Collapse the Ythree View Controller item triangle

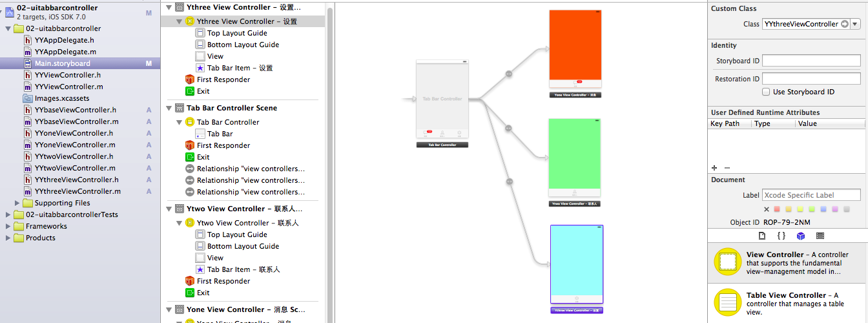tap(180, 21)
